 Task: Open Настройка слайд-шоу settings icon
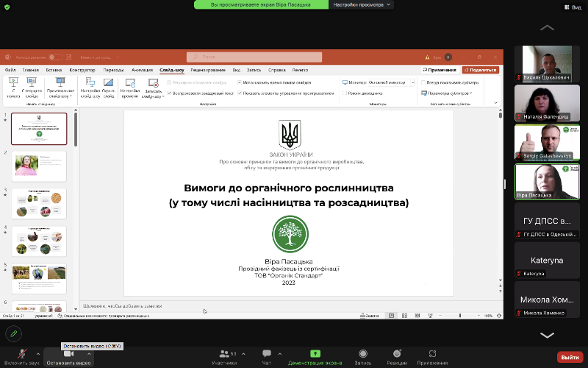tap(90, 82)
